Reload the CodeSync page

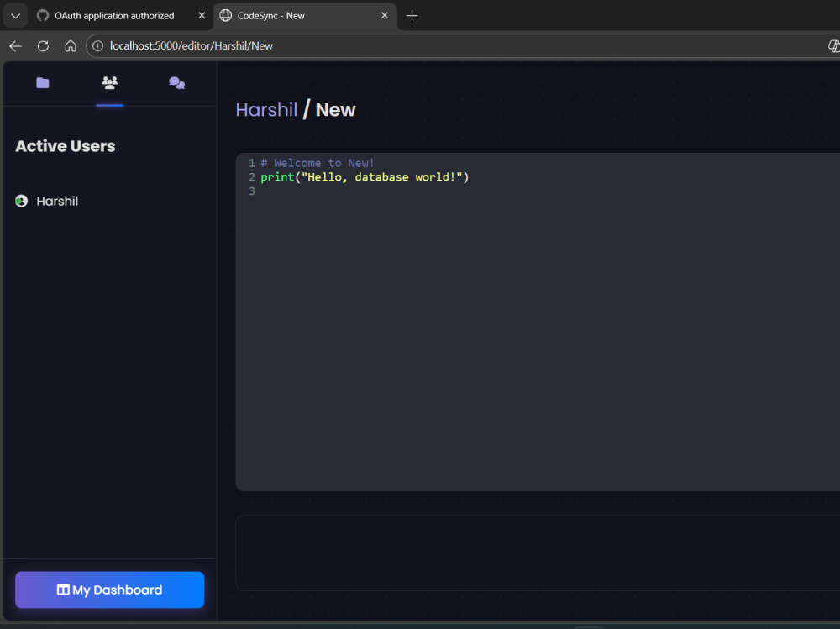point(44,46)
